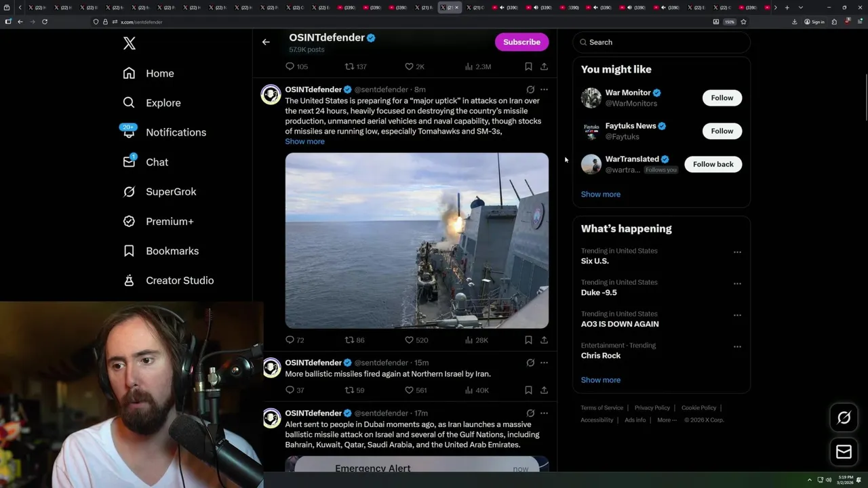This screenshot has width=868, height=488.
Task: Click Grok icon on the 15m post
Action: [530, 363]
